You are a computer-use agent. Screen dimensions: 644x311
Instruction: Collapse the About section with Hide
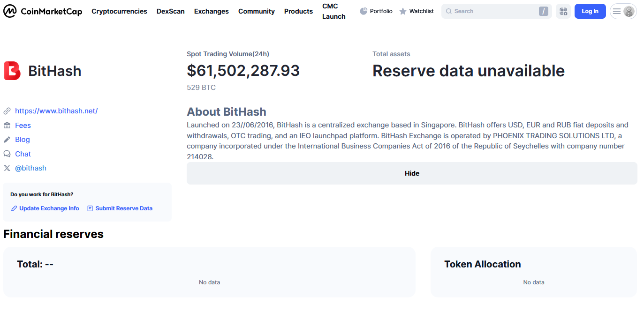(x=412, y=173)
